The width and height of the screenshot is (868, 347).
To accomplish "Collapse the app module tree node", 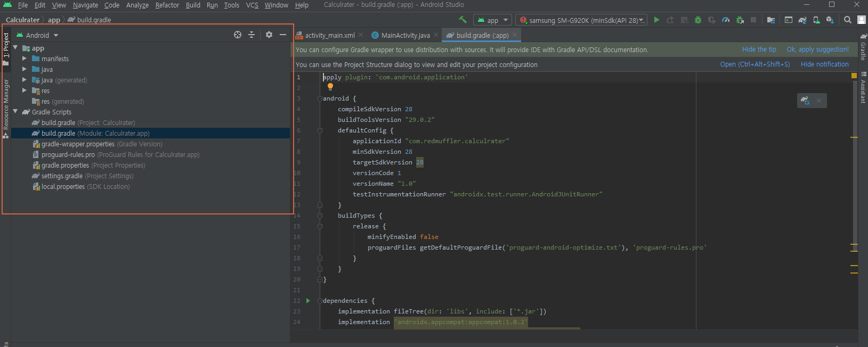I will (15, 48).
